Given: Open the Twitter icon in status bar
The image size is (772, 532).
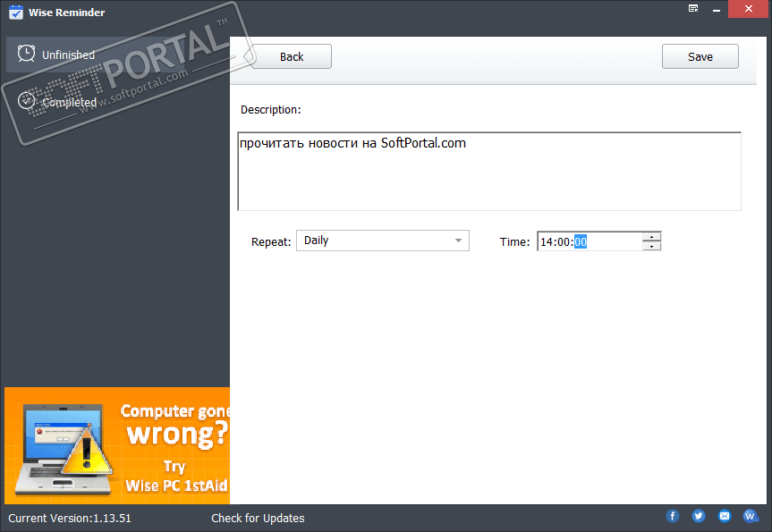Looking at the screenshot, I should coord(698,516).
